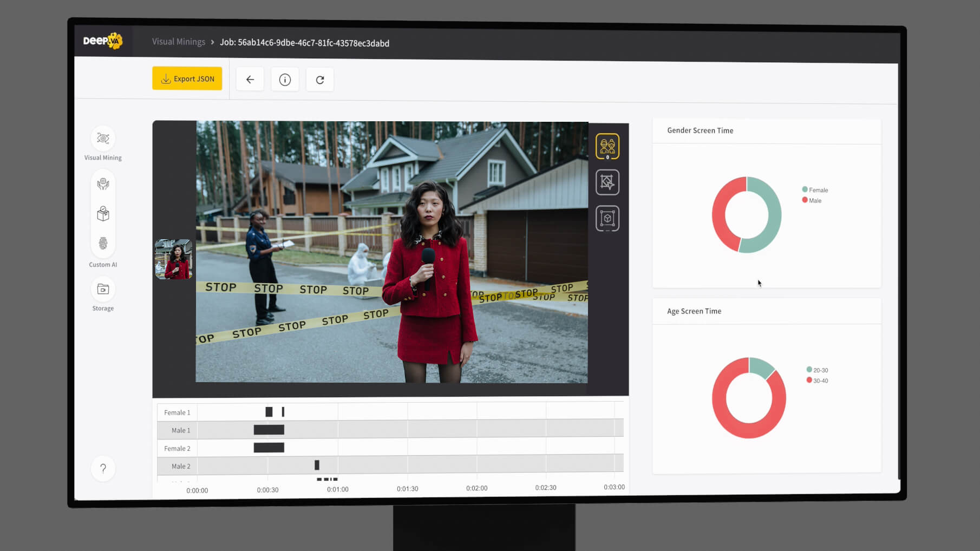
Task: Refresh the job results
Action: (x=320, y=80)
